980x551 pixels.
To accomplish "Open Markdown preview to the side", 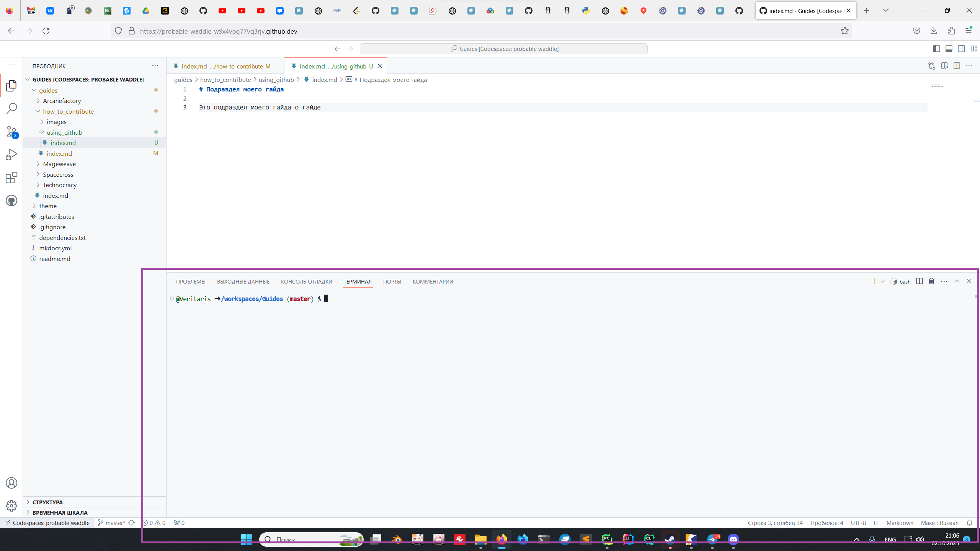I will pos(944,66).
